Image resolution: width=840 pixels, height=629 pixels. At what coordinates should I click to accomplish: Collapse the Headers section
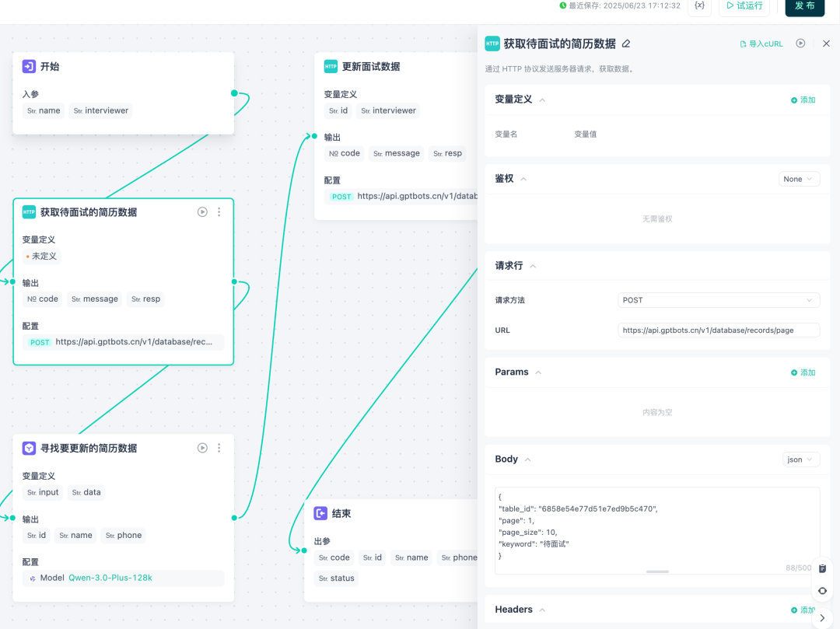(x=542, y=610)
